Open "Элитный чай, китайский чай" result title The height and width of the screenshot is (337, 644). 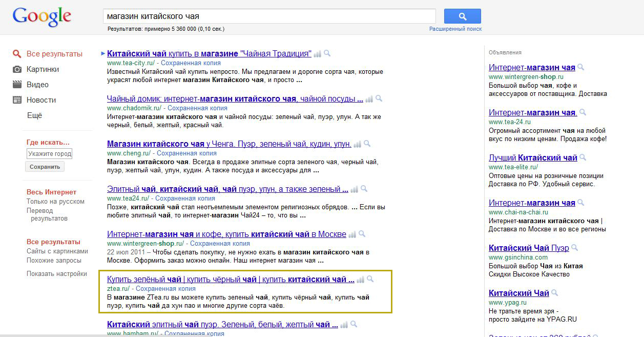[x=227, y=189]
